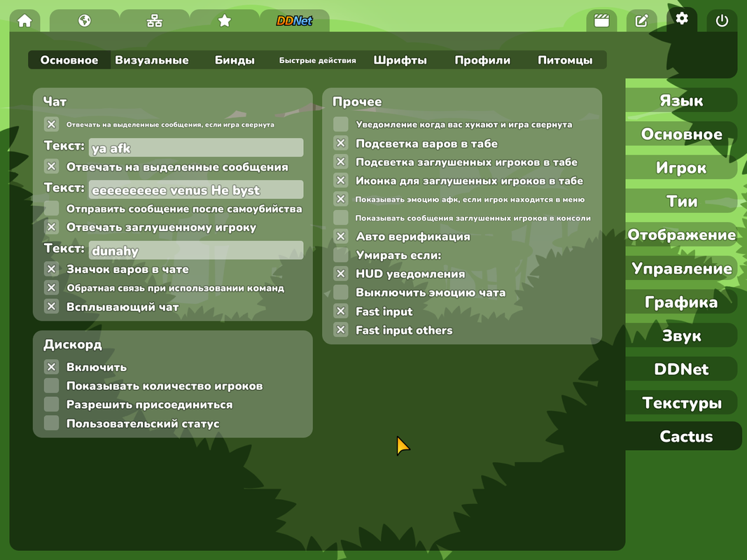Click the quit power icon
Image resolution: width=747 pixels, height=560 pixels.
722,21
